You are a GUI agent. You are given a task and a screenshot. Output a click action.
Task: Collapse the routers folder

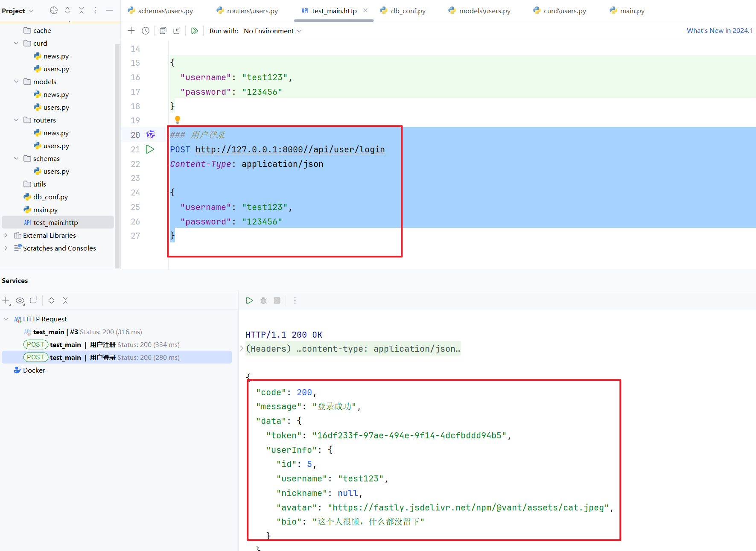tap(16, 120)
